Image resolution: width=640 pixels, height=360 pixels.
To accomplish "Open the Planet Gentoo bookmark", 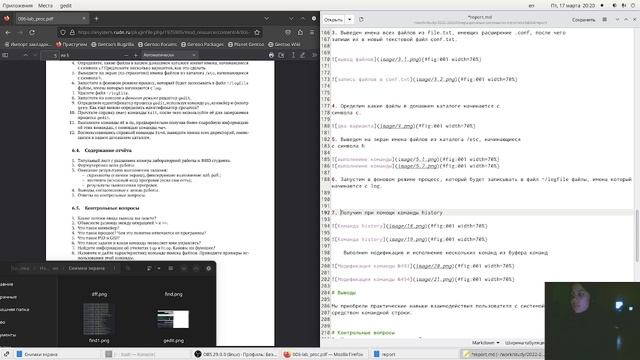I will coord(246,44).
